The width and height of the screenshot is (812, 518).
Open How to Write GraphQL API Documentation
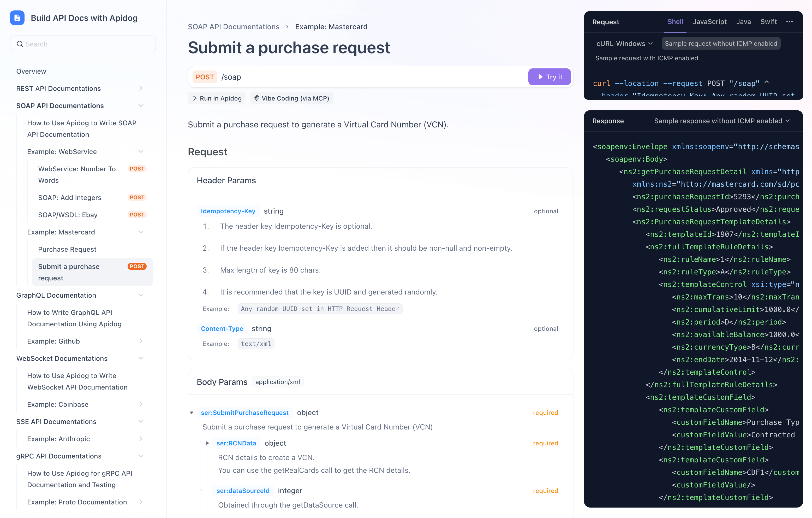pos(74,318)
